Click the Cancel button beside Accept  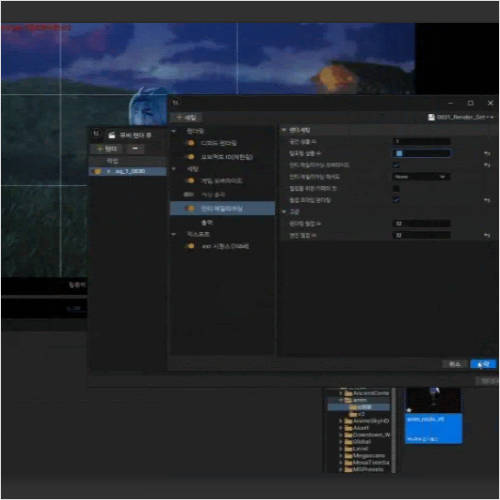(455, 364)
